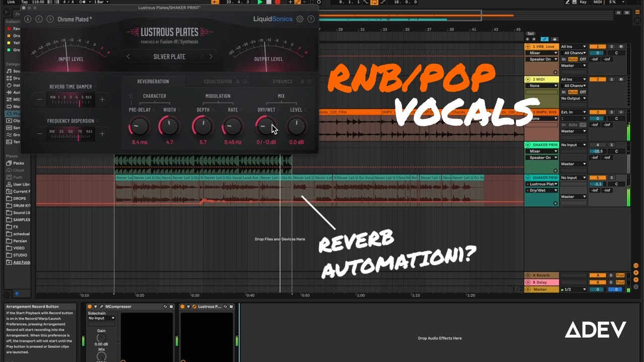Viewport: 644px width, 362px height.
Task: Select 2 MIDI track header
Action: coord(541,79)
